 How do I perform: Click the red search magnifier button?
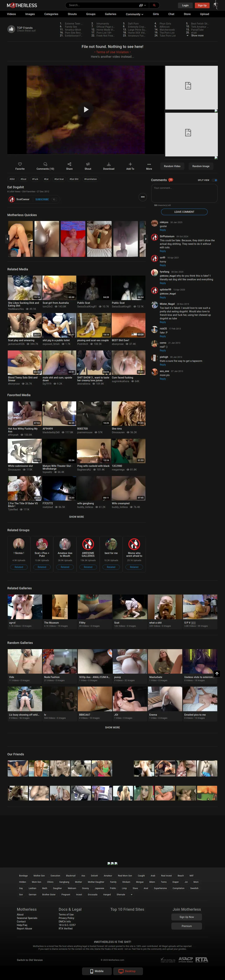pos(154,5)
